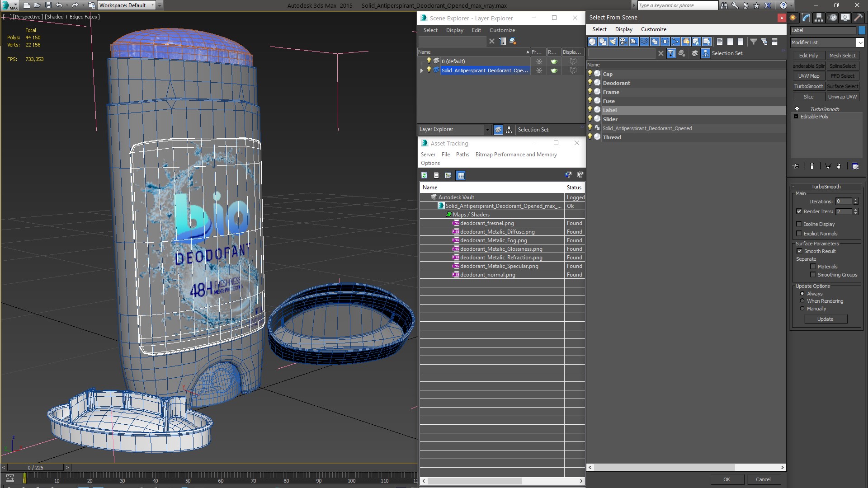Click the Redo arrow icon
Viewport: 868px width, 488px height.
(x=75, y=5)
